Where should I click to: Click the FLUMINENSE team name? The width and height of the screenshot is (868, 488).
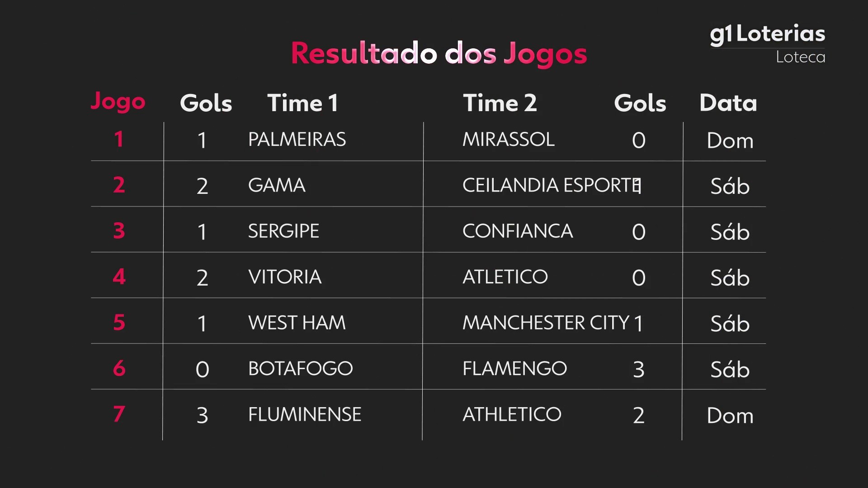[305, 414]
